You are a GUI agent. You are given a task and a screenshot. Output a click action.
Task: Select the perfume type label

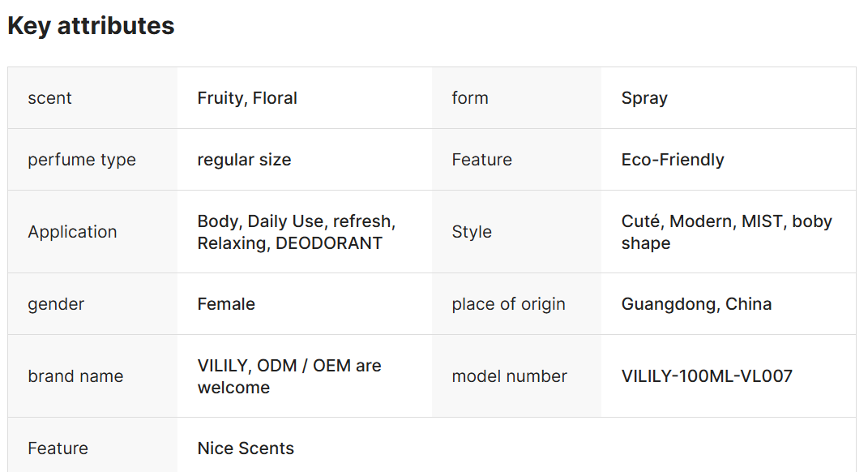click(82, 160)
